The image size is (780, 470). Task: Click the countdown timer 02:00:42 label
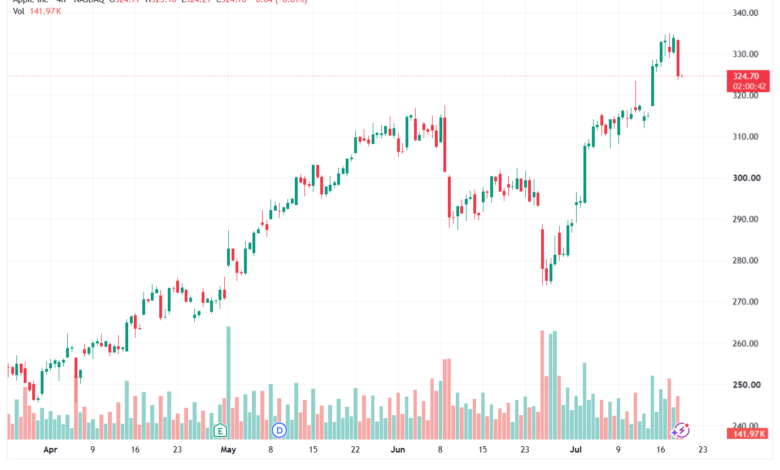749,86
